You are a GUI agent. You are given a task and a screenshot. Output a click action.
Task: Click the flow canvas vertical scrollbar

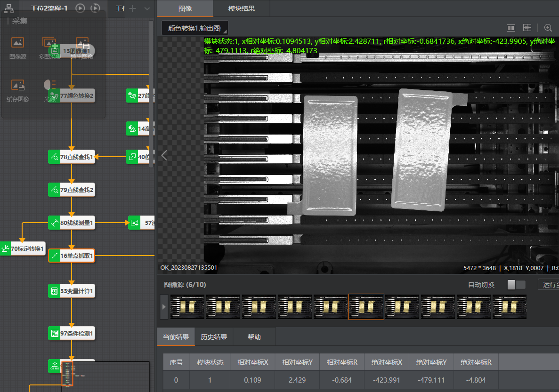(151, 94)
